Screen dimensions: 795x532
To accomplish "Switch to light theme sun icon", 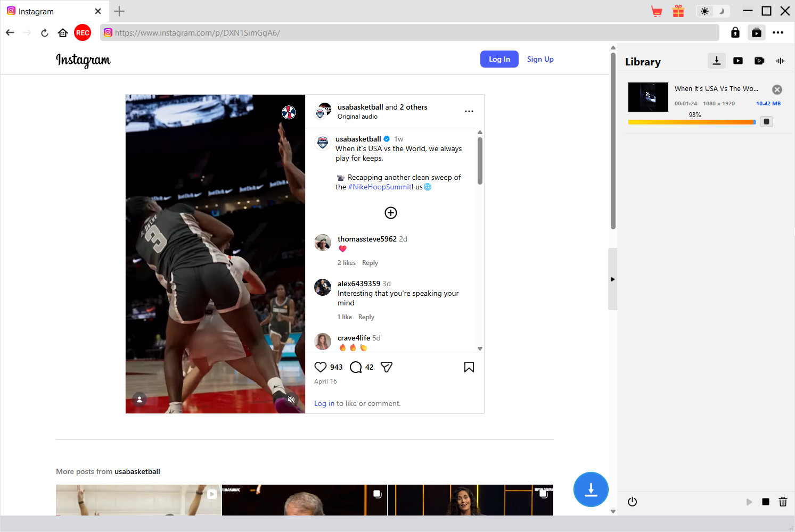I will pos(705,11).
